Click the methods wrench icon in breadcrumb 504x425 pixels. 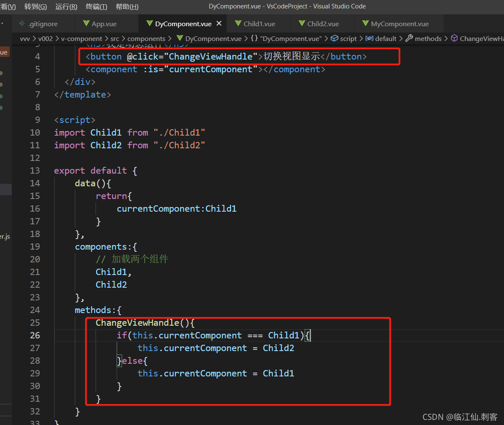(409, 38)
